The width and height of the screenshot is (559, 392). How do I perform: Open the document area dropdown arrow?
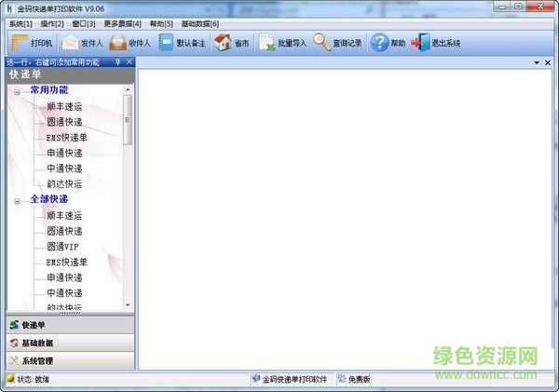point(537,62)
